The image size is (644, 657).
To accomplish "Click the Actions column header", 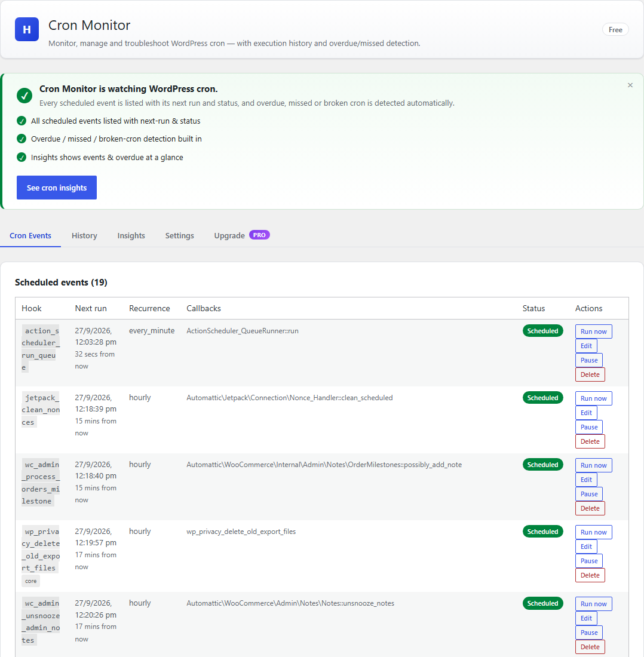I will click(588, 308).
